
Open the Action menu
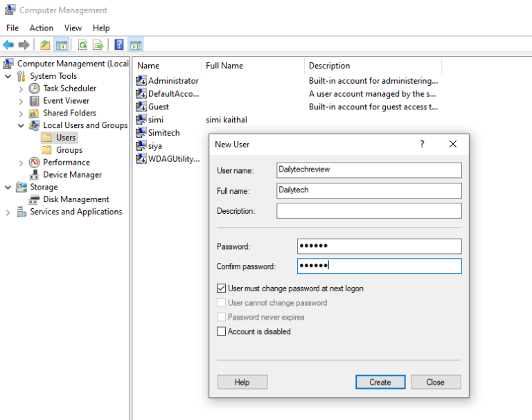coord(42,28)
